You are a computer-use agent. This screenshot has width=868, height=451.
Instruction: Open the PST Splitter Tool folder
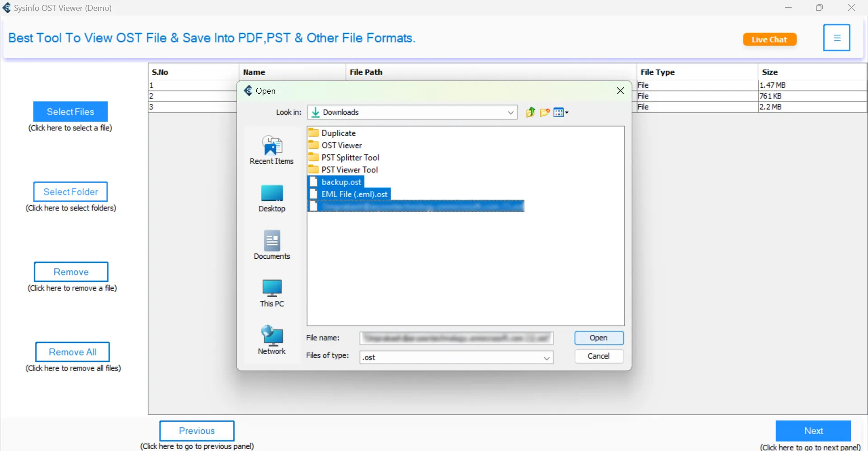[344, 157]
